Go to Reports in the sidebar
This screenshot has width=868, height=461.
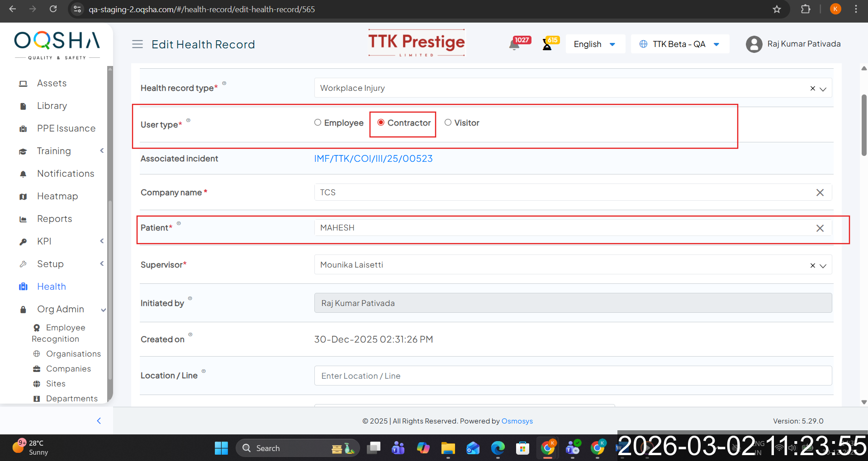tap(54, 219)
